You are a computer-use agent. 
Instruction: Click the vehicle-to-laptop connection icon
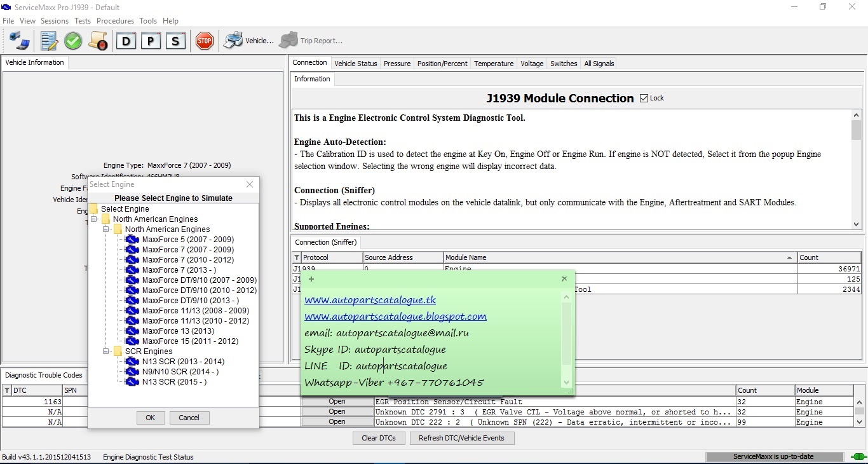pos(20,41)
